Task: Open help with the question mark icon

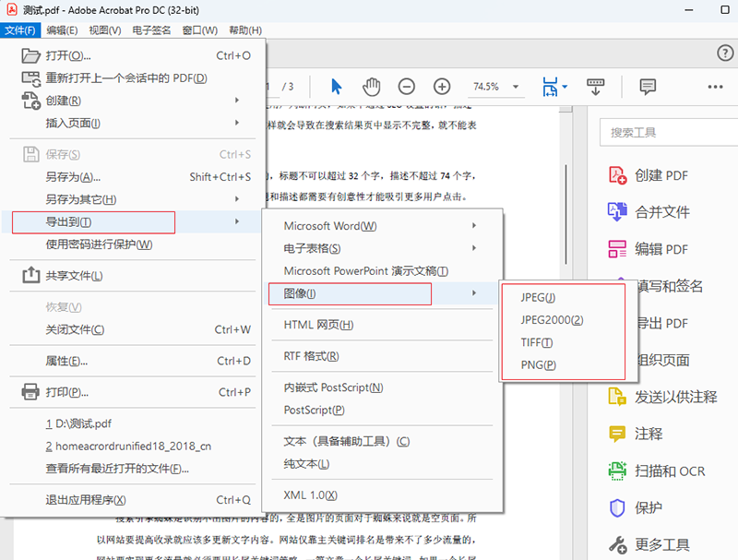Action: pyautogui.click(x=725, y=53)
